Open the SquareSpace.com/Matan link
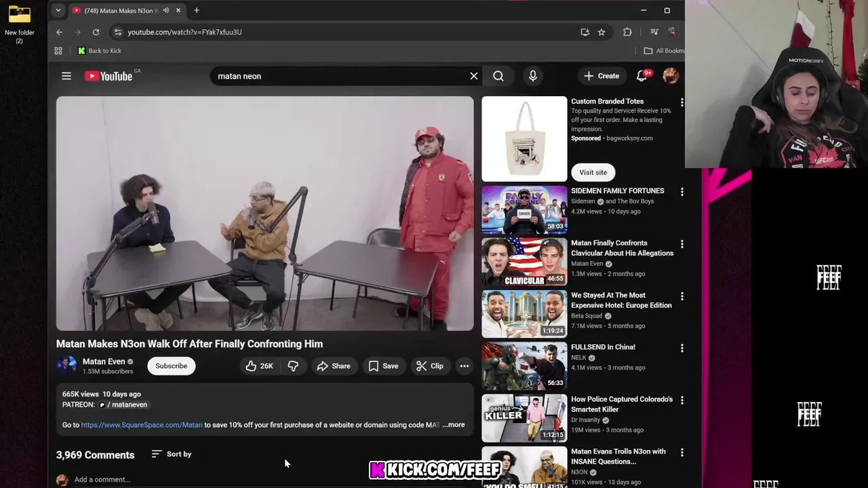Image resolution: width=868 pixels, height=488 pixels. (142, 425)
